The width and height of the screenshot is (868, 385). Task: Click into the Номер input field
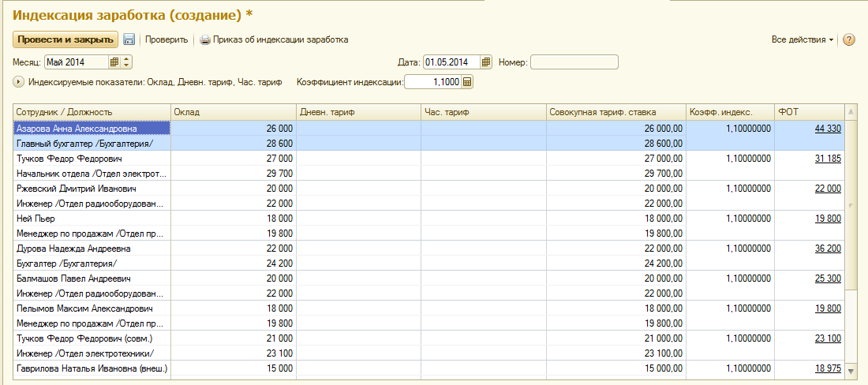pos(574,62)
